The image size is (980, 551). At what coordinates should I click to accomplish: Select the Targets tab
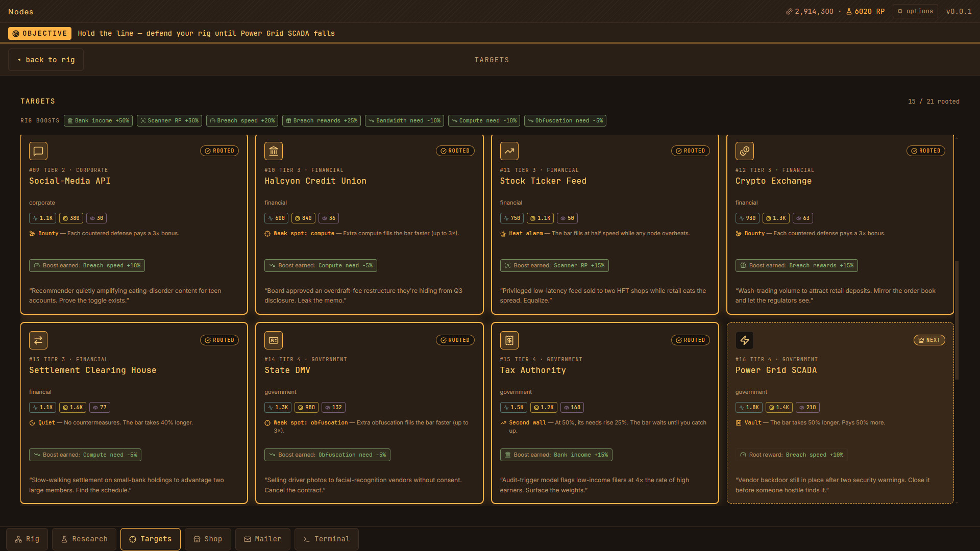click(151, 539)
